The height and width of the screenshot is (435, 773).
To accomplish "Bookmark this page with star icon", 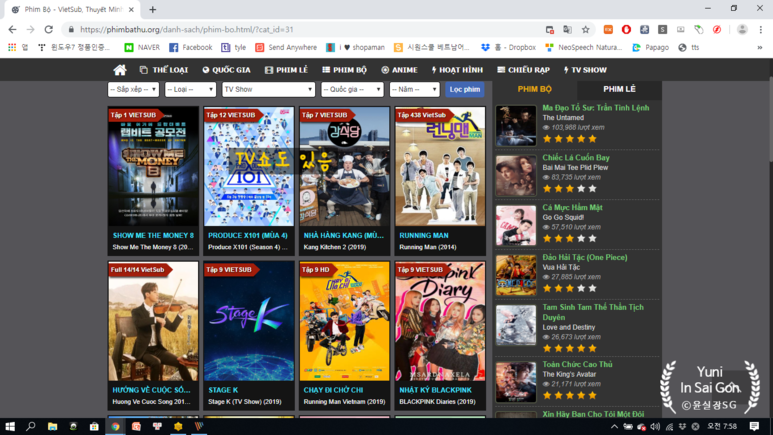I will click(x=585, y=30).
